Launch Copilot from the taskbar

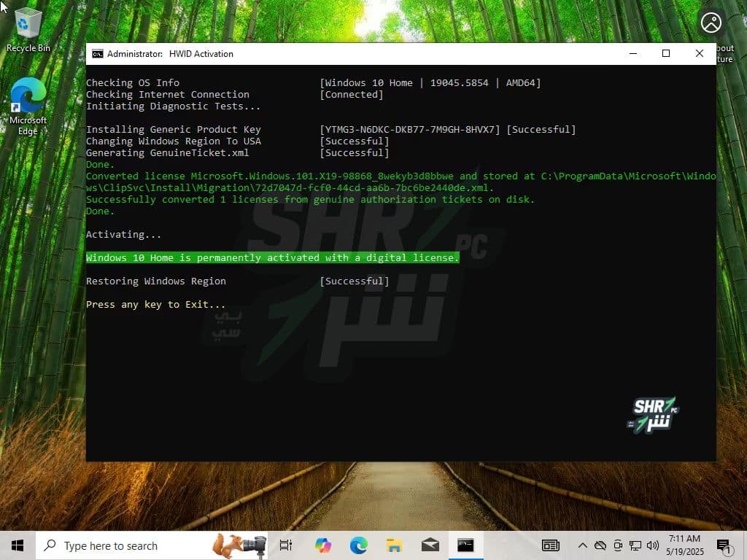point(322,545)
